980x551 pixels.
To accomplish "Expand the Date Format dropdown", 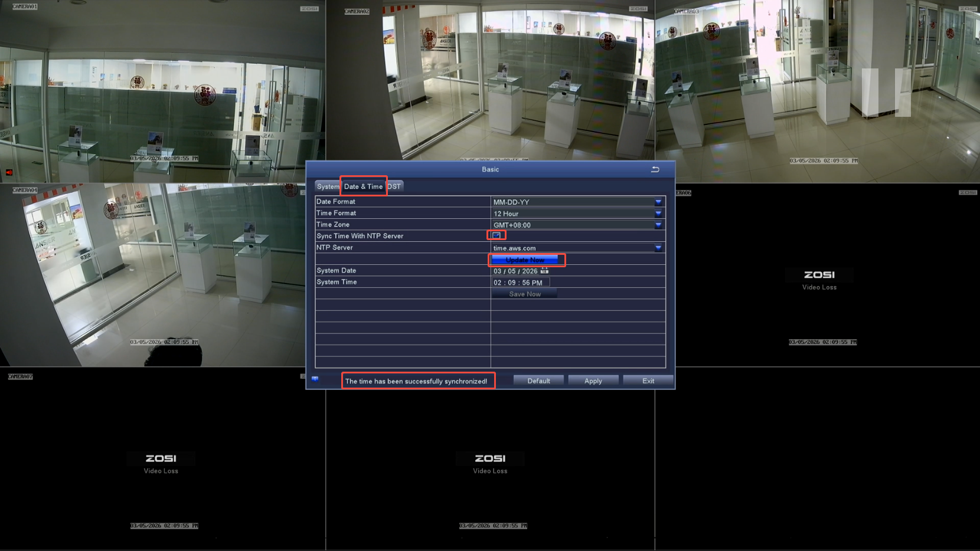I will tap(658, 202).
